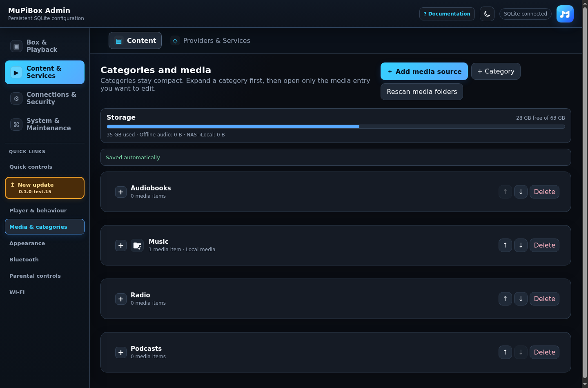Open Player & behaviour quick link
Viewport: 588px width, 388px height.
[x=45, y=210]
